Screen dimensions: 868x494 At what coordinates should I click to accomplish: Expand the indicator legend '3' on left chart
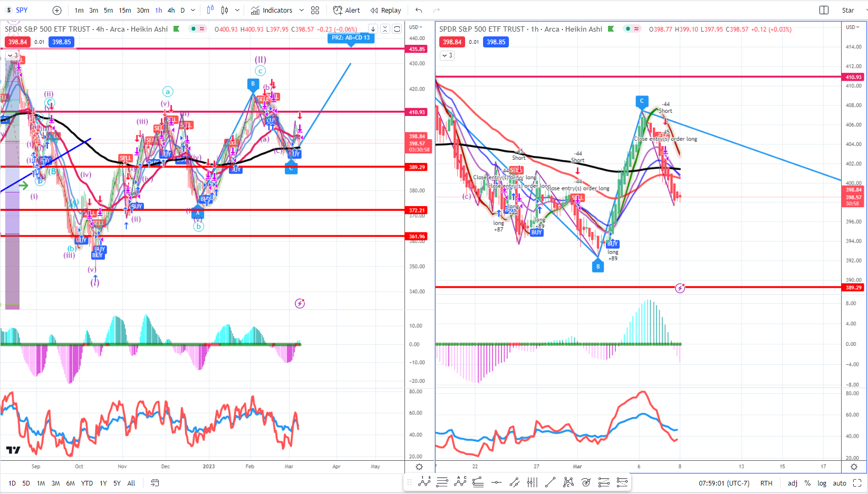click(x=13, y=55)
